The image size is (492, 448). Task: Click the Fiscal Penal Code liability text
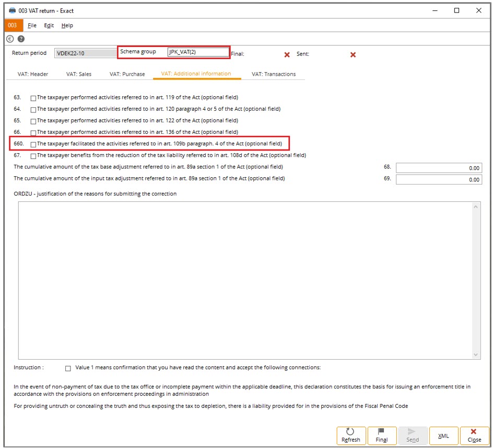pyautogui.click(x=210, y=406)
